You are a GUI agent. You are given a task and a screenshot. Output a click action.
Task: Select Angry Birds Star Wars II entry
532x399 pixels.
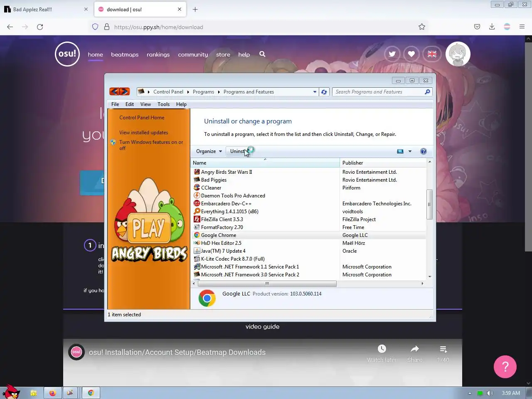click(227, 172)
